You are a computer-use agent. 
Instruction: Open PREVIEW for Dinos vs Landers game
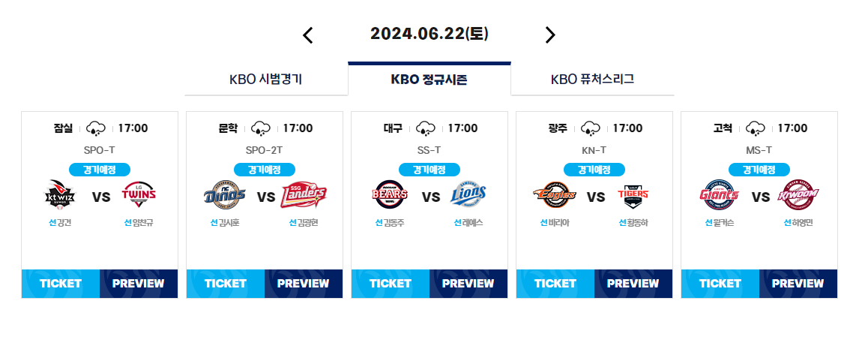[x=304, y=284]
